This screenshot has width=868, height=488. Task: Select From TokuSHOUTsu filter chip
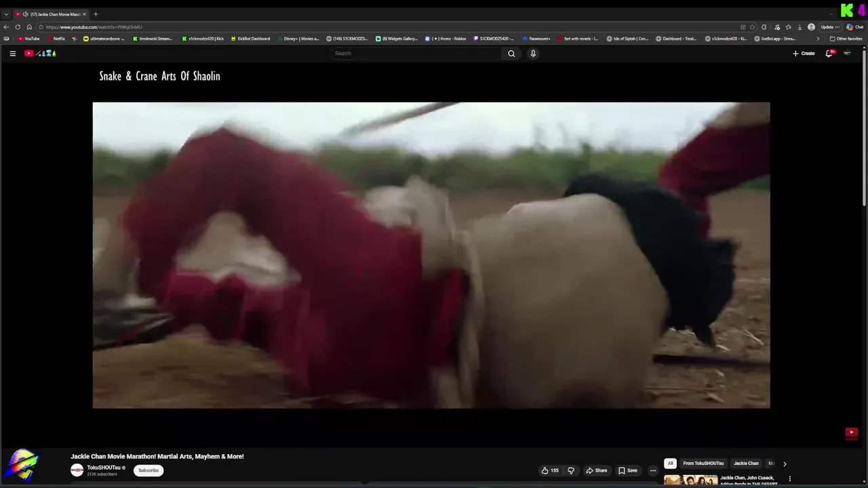point(703,464)
